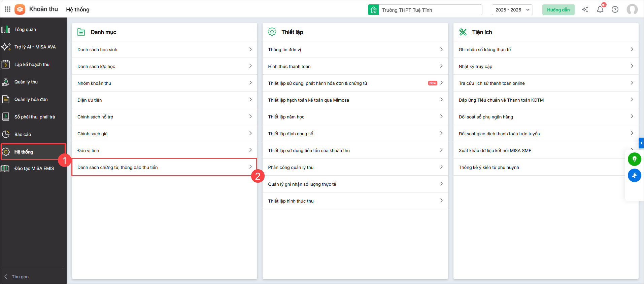Click the notification bell icon
The image size is (644, 284).
pos(600,10)
